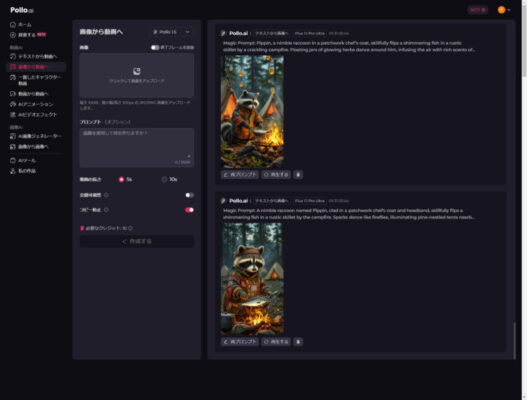Image resolution: width=527 pixels, height=400 pixels.
Task: Toggle the end frame switch
Action: coord(155,47)
